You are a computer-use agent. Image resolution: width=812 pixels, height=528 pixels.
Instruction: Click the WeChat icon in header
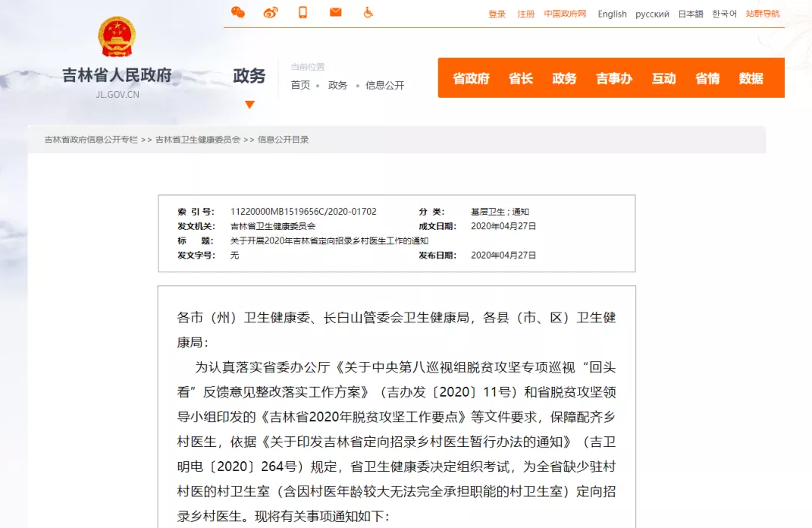tap(238, 12)
